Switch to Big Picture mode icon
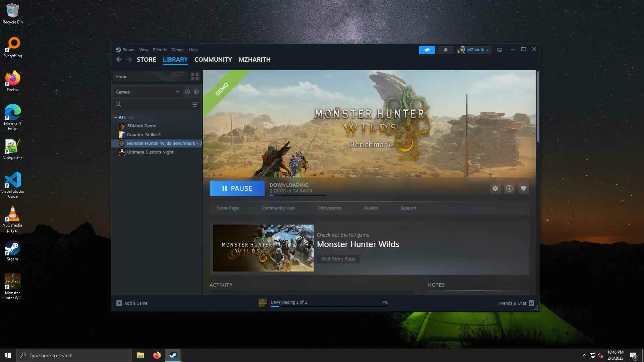This screenshot has width=644, height=362. click(499, 50)
